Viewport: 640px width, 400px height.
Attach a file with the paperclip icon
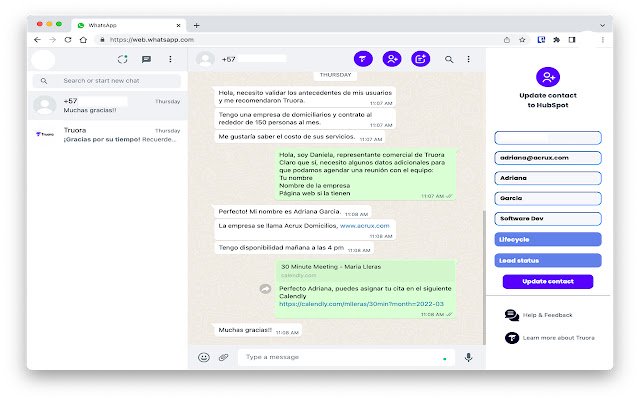[x=223, y=358]
